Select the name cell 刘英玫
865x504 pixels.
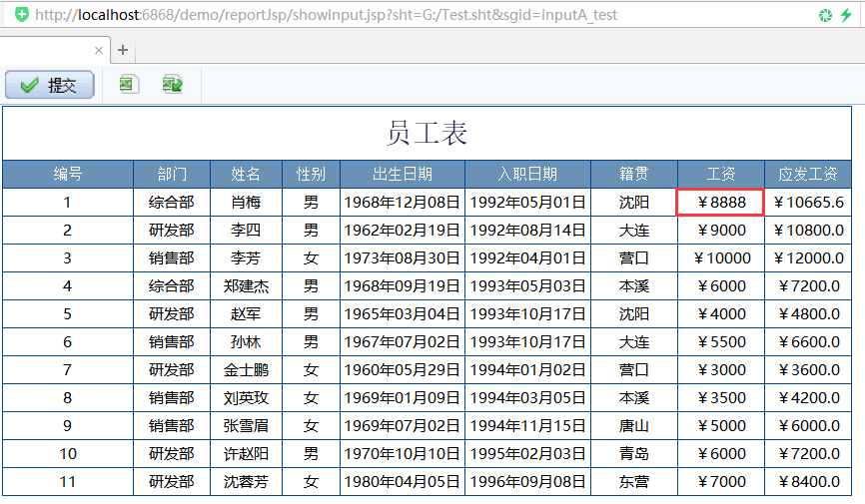[246, 397]
